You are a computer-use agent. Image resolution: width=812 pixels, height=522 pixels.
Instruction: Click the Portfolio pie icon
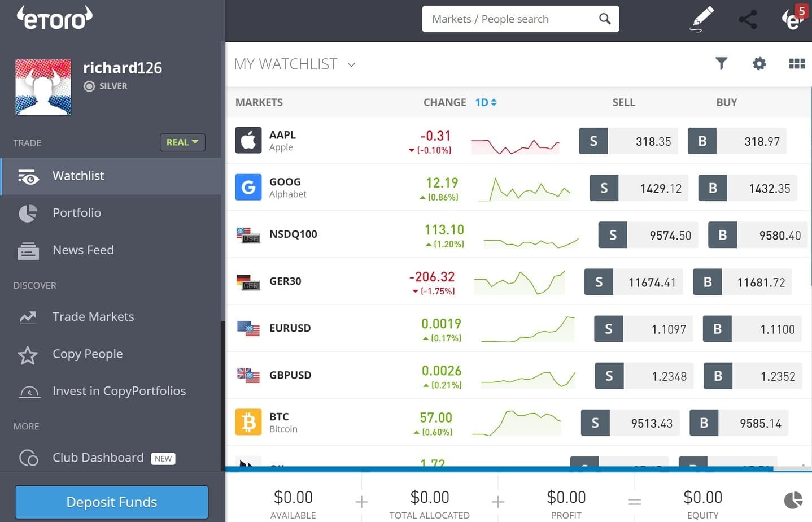click(28, 214)
